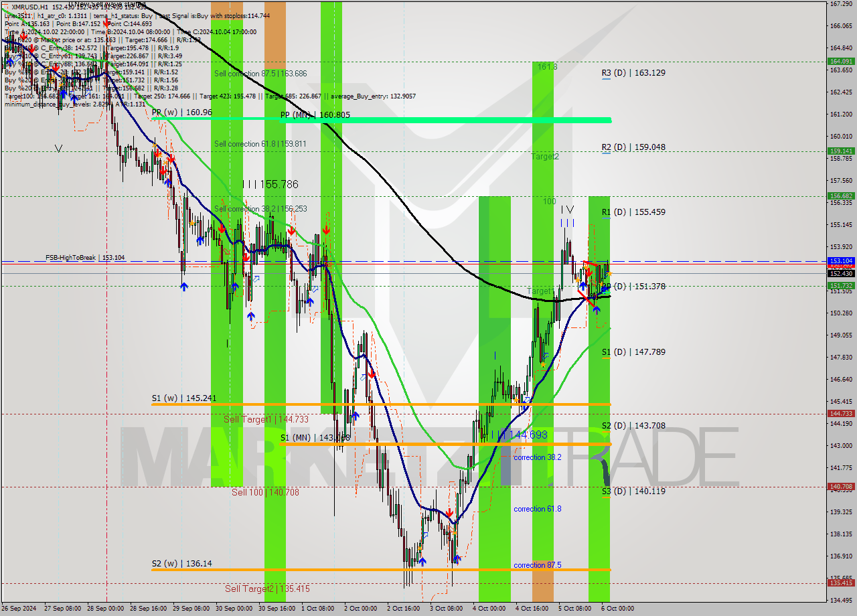Click the PP (w) | 160.96 label
This screenshot has width=857, height=616.
tap(181, 112)
